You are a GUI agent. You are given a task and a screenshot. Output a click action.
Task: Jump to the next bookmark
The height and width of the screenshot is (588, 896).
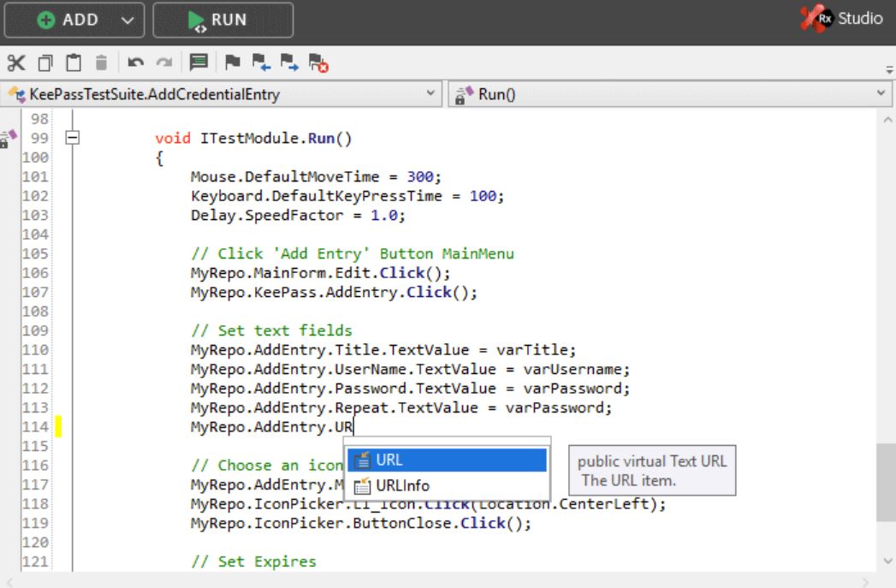pyautogui.click(x=289, y=62)
